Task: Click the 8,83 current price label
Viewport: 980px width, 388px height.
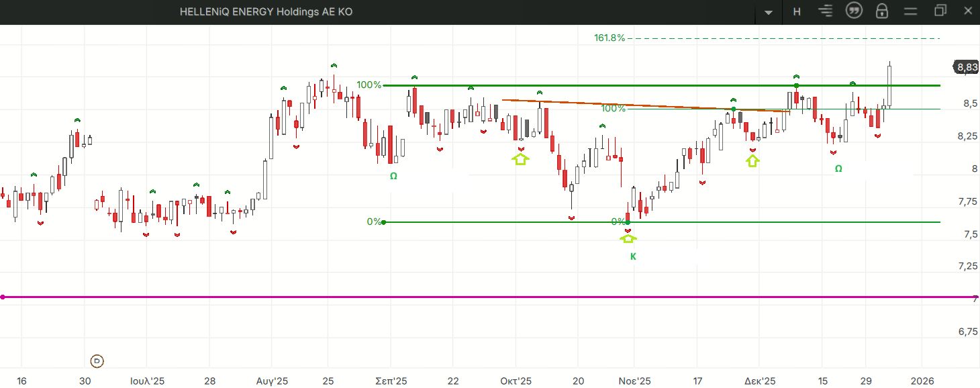Action: 967,67
